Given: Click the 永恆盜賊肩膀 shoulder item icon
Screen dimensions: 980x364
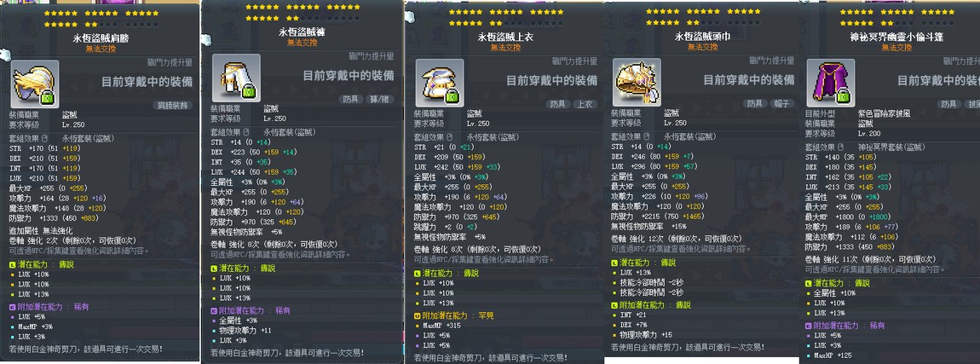Looking at the screenshot, I should pyautogui.click(x=34, y=84).
